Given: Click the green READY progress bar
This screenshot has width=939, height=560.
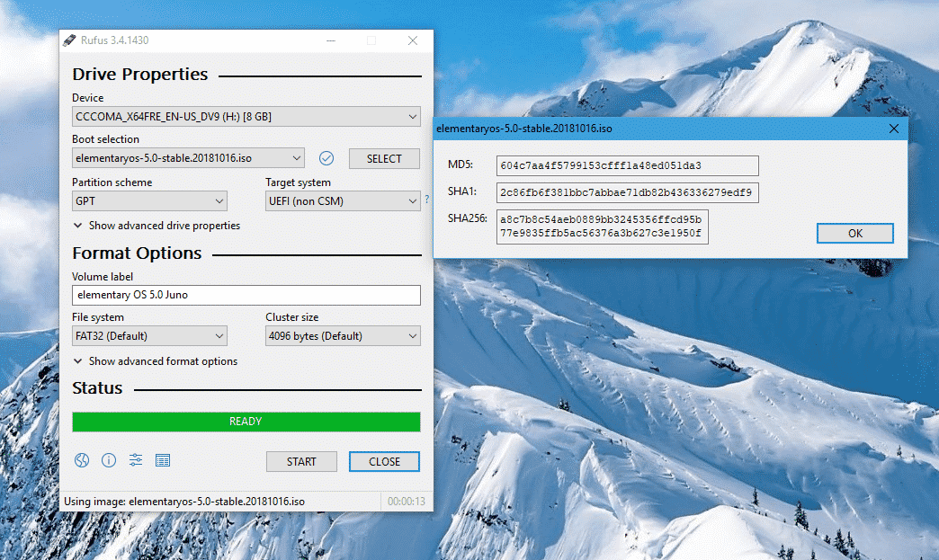Looking at the screenshot, I should click(246, 422).
